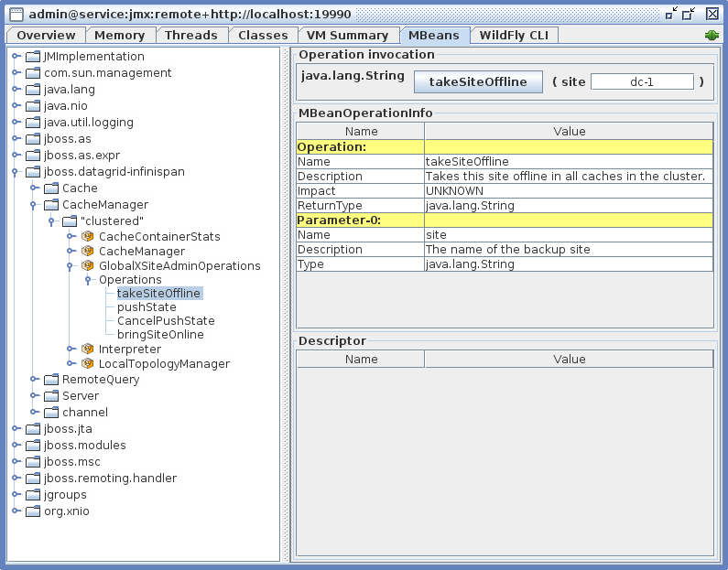The image size is (728, 570).
Task: Expand the java.lang tree node
Action: [16, 89]
